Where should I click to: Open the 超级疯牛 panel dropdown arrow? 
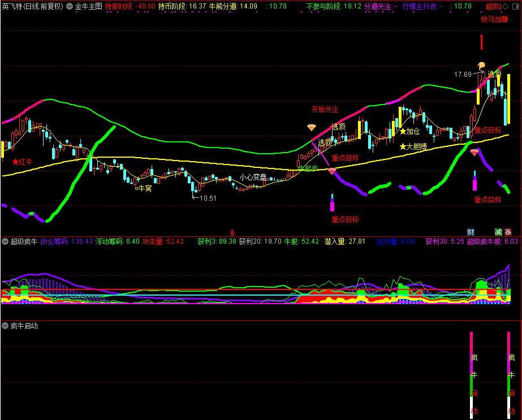(x=5, y=241)
